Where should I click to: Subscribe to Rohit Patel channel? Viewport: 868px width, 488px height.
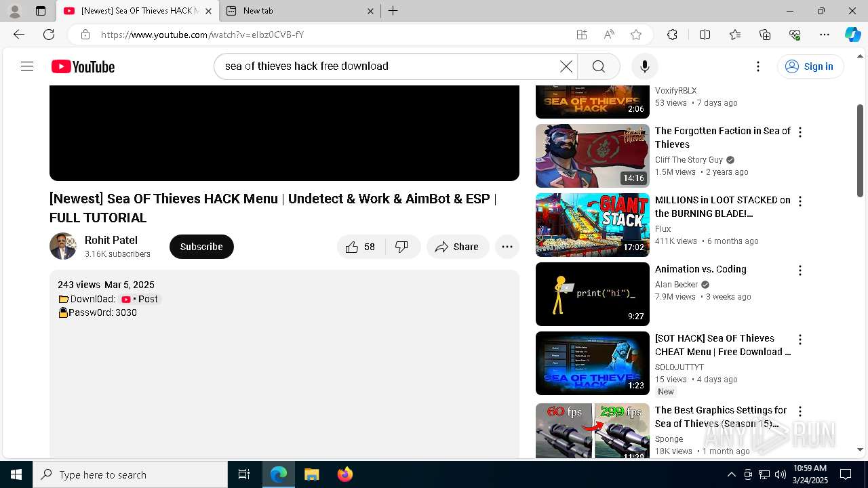click(x=201, y=247)
